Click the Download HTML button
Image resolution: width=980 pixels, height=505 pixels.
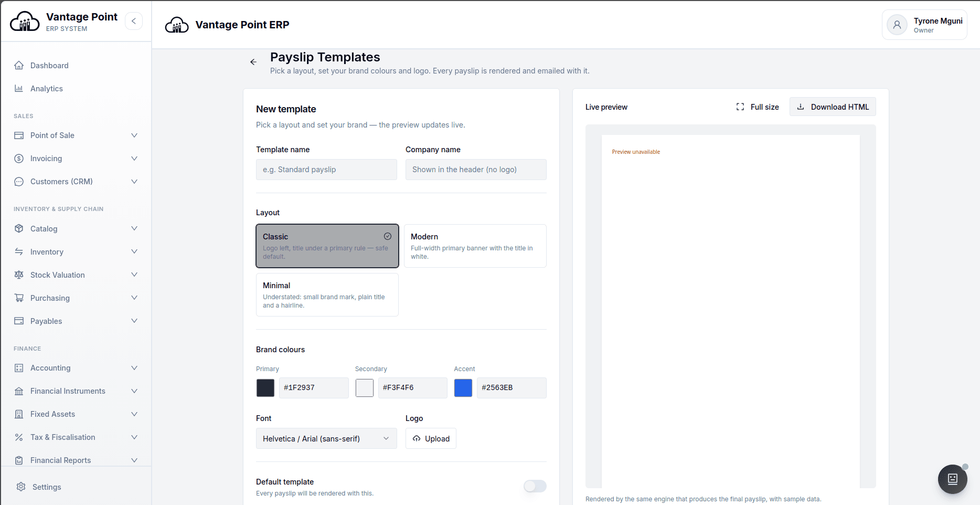point(833,107)
